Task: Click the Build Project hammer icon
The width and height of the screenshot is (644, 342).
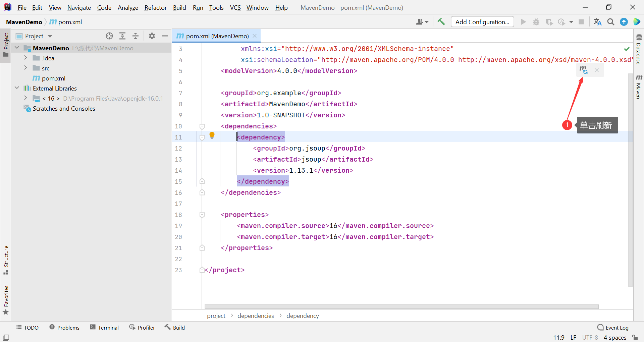Action: [x=441, y=22]
